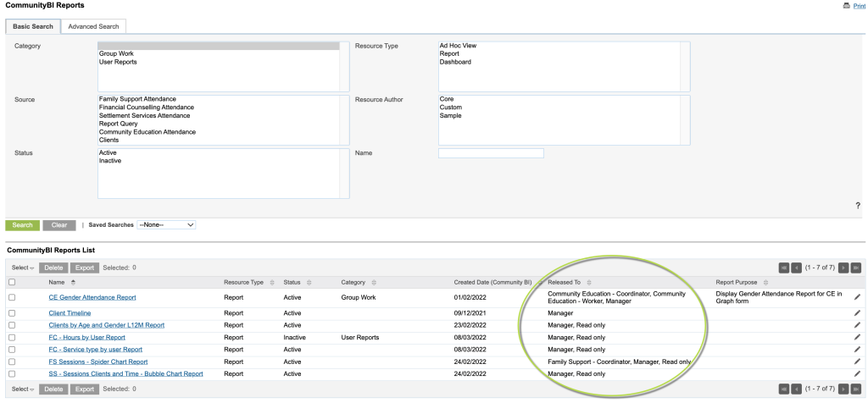The image size is (868, 403).
Task: Click the Clear button
Action: (59, 225)
